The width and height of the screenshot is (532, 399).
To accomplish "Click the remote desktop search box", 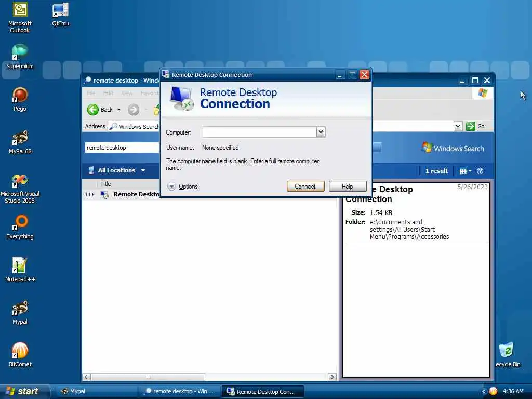I will [122, 148].
